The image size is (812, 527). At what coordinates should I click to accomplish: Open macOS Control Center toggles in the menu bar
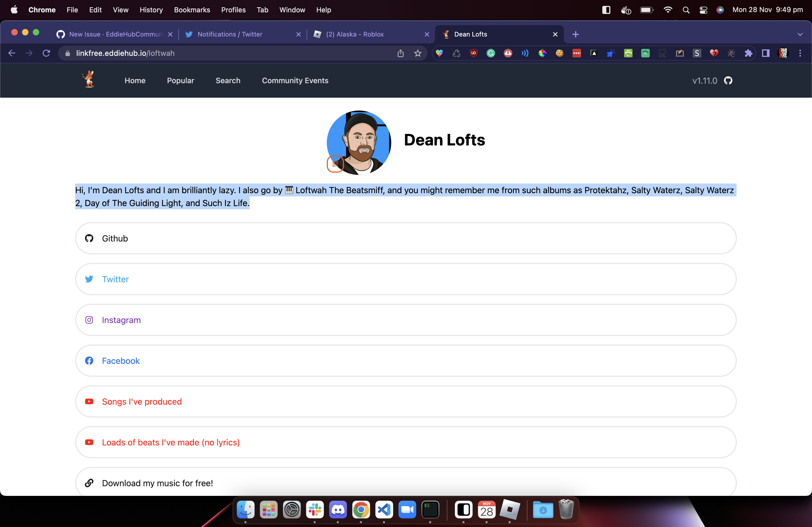pyautogui.click(x=703, y=10)
